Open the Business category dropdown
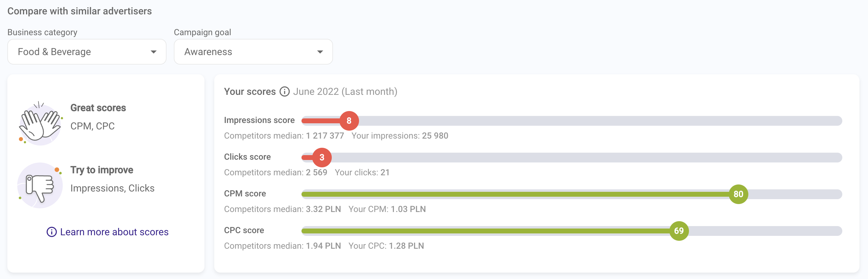This screenshot has height=279, width=868. coord(87,52)
